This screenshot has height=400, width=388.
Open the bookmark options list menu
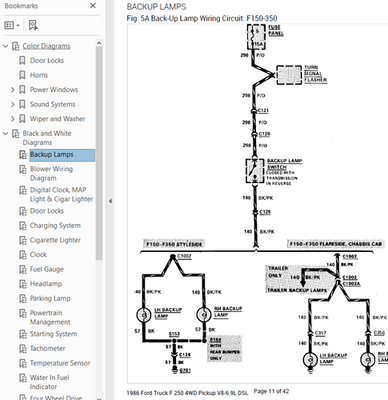(x=12, y=25)
